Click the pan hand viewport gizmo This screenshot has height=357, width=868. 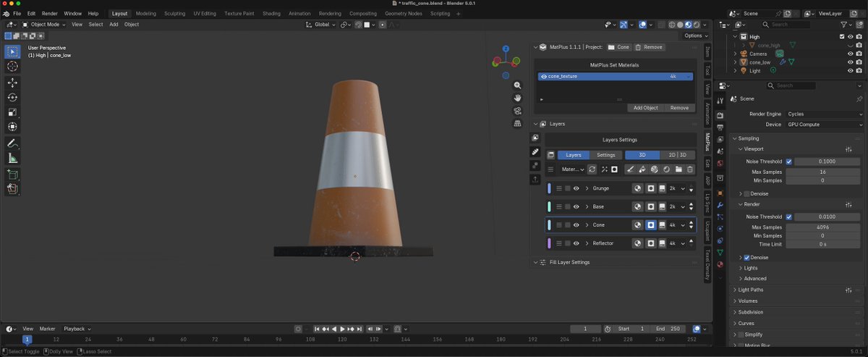coord(518,98)
